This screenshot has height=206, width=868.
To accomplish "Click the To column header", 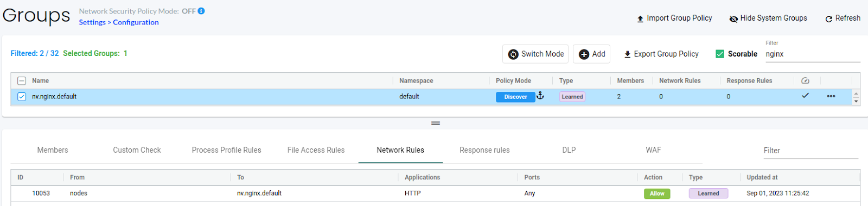I will point(240,177).
